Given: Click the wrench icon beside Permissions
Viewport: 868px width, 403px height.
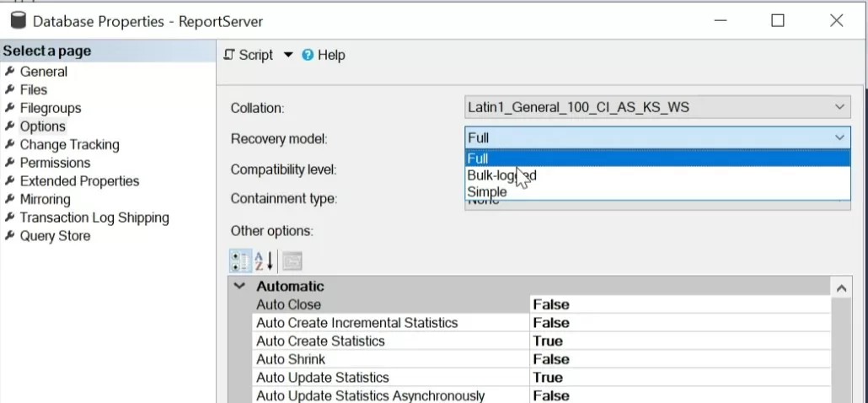Looking at the screenshot, I should [9, 162].
